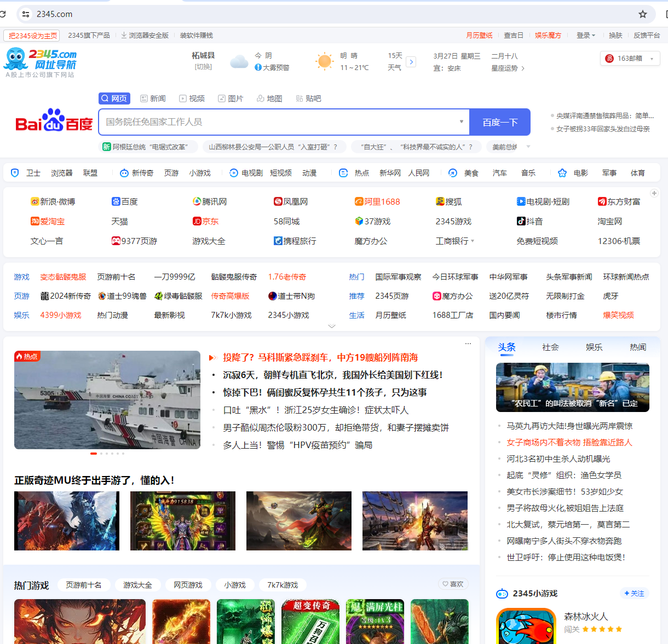Follow 2345小游戏 with the +关注 toggle
668x644 pixels.
tap(634, 593)
